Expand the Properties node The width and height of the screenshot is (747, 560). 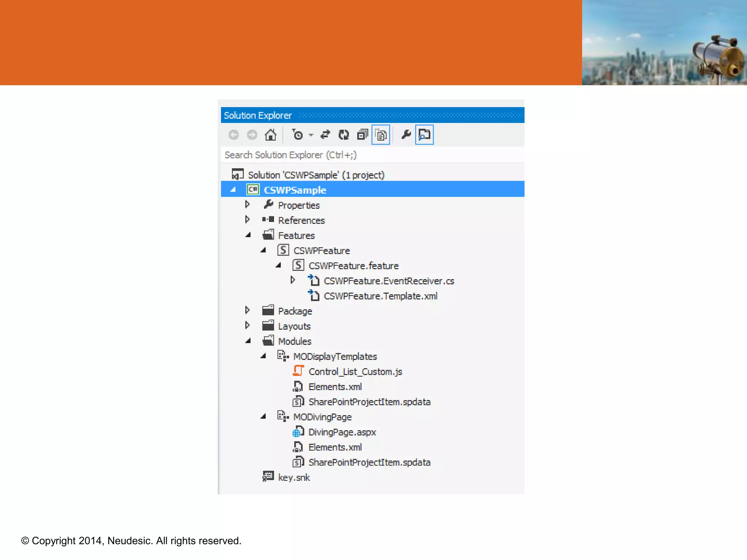[x=247, y=205]
